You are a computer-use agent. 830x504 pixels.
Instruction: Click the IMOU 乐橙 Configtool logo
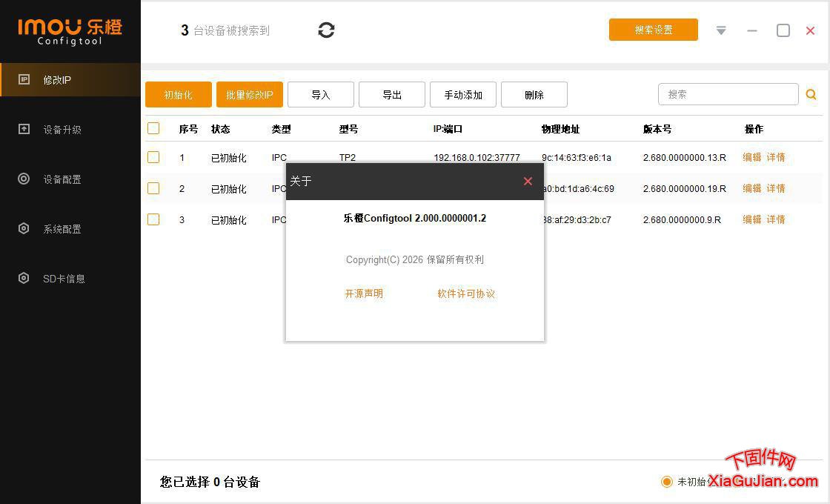pyautogui.click(x=69, y=31)
